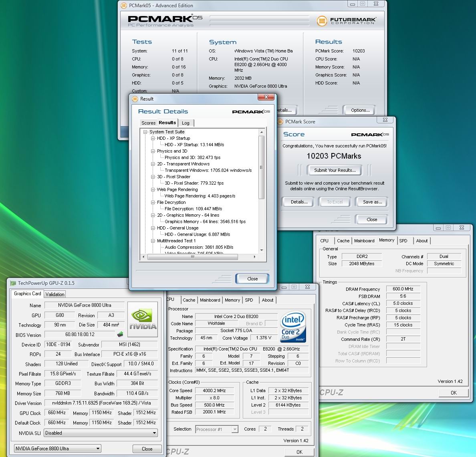Open the Validation tab in GPU-Z
Image resolution: width=476 pixels, height=457 pixels.
(x=55, y=294)
